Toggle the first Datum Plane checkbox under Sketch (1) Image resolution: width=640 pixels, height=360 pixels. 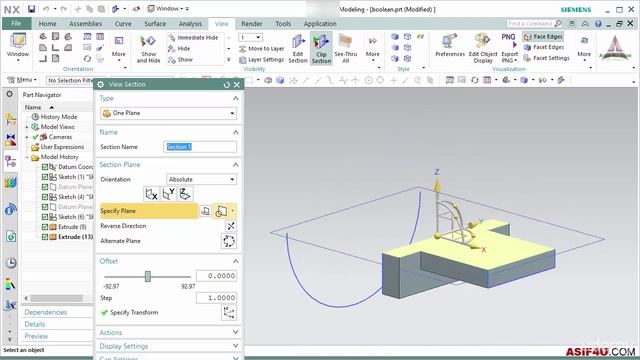point(45,187)
